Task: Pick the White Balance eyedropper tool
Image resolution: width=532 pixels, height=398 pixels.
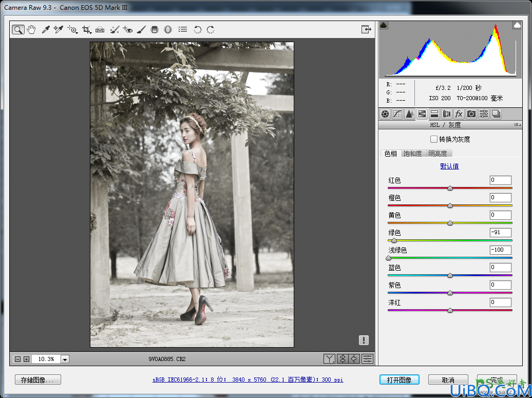Action: [x=46, y=29]
